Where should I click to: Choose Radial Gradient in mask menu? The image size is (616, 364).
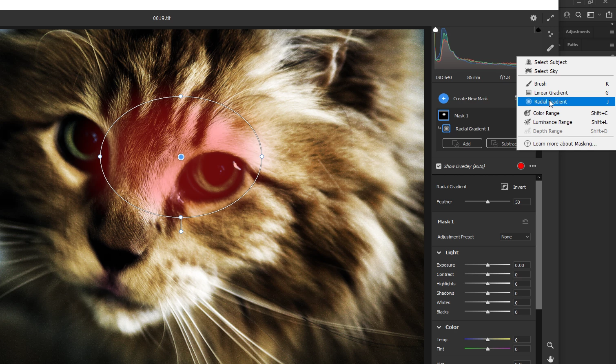(x=567, y=101)
